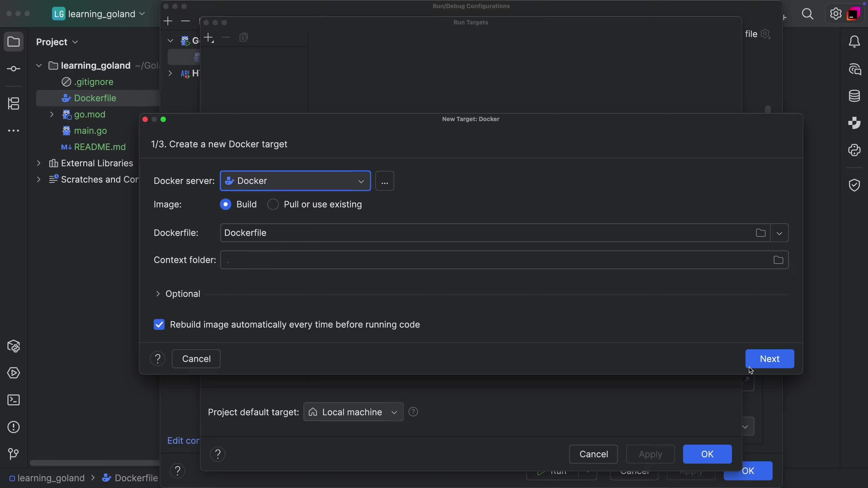Enable the Pull or use existing option
The image size is (868, 488).
(x=273, y=204)
